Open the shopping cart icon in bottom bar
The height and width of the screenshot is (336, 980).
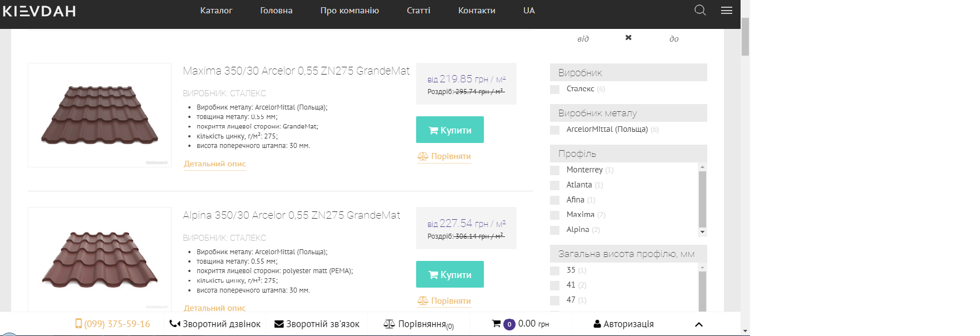pyautogui.click(x=496, y=324)
